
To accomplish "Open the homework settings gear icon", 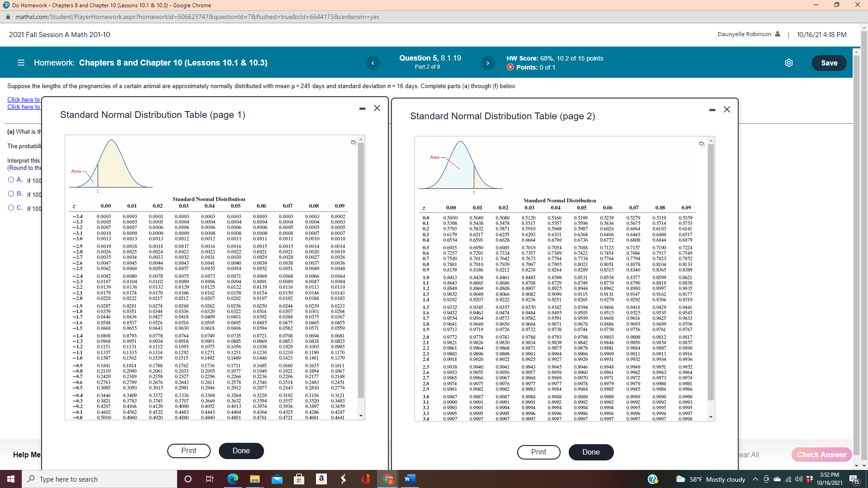I will click(789, 63).
